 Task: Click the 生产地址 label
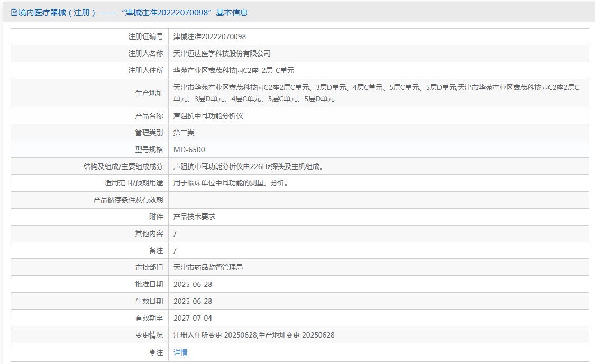(149, 94)
